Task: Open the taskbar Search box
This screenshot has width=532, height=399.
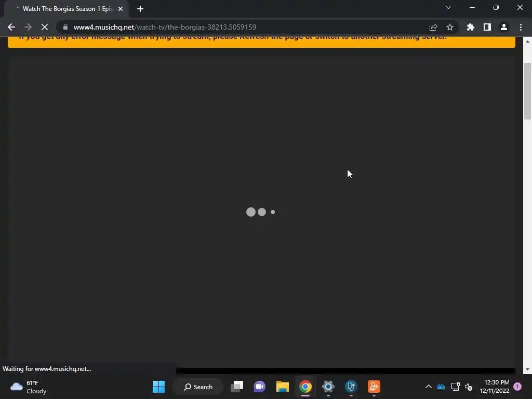Action: click(198, 387)
